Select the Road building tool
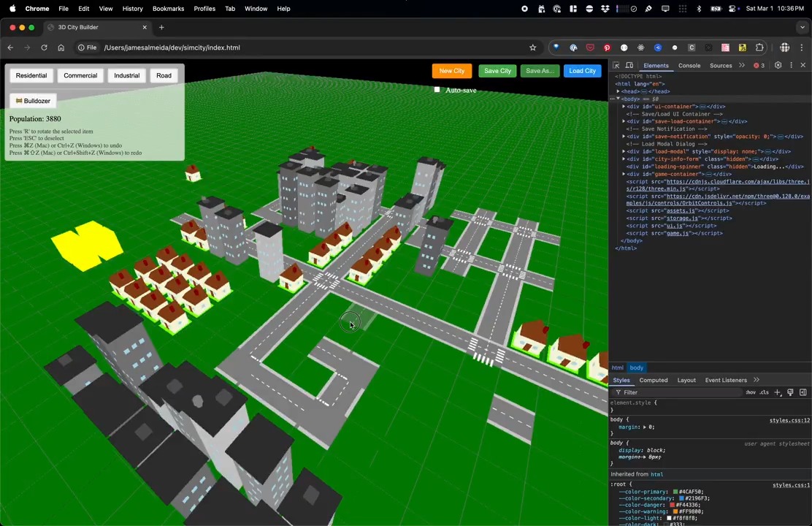Image resolution: width=812 pixels, height=526 pixels. click(x=164, y=76)
